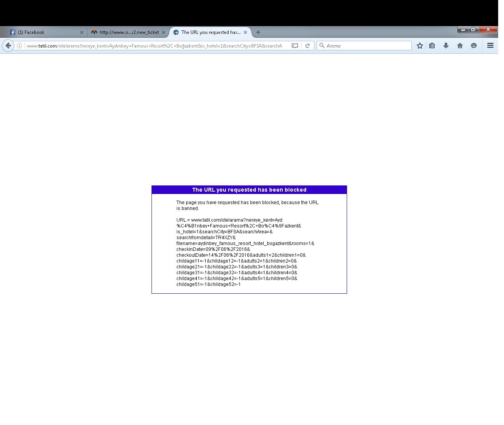Open the downloads panel

pyautogui.click(x=446, y=46)
